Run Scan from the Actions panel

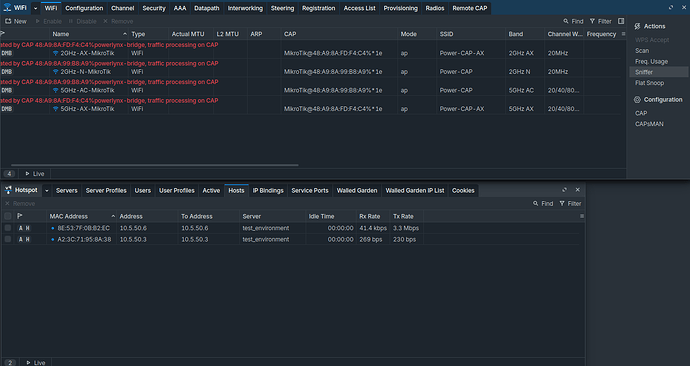[x=642, y=51]
